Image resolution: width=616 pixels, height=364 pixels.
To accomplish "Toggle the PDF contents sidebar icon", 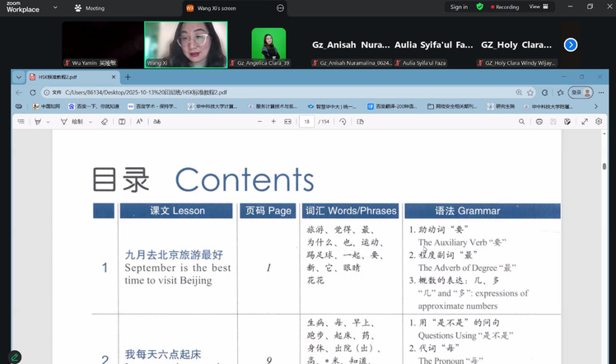I will point(21,122).
